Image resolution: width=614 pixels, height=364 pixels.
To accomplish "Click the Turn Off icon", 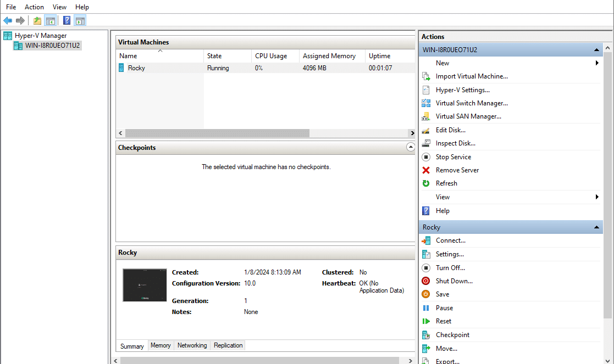I will pyautogui.click(x=426, y=268).
